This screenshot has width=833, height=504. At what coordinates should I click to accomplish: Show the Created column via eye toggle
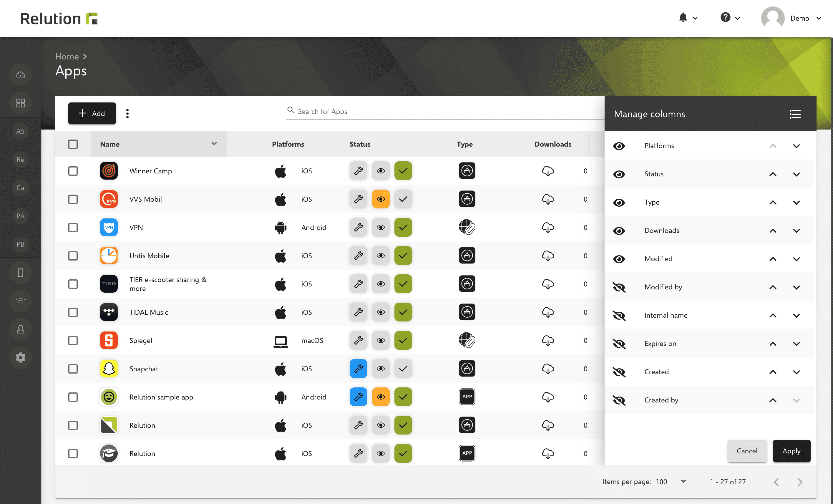(619, 372)
